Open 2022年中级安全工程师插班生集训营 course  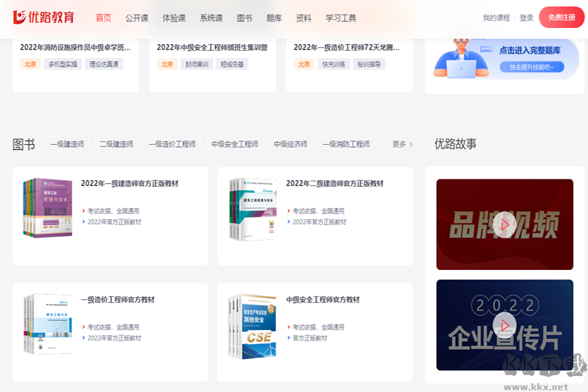click(212, 48)
